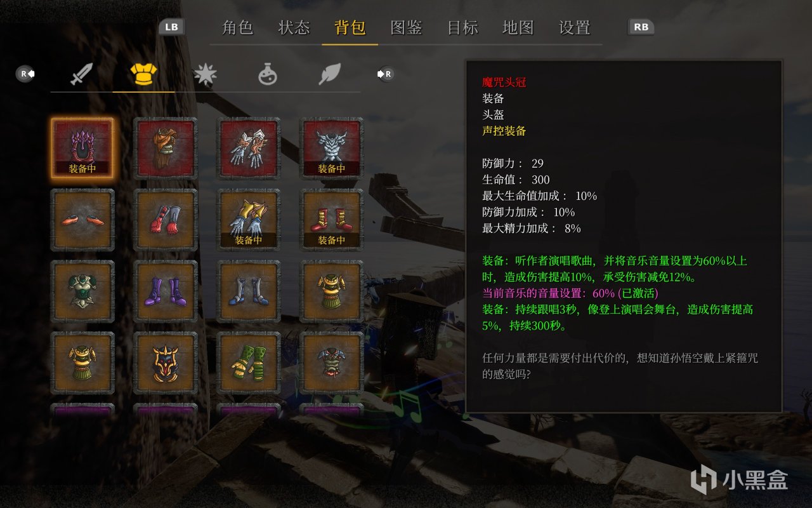Select the orange scarf hood item
812x508 pixels.
[x=166, y=149]
